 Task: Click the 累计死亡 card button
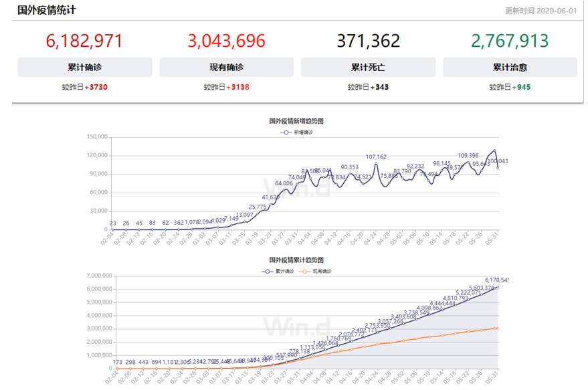click(368, 67)
